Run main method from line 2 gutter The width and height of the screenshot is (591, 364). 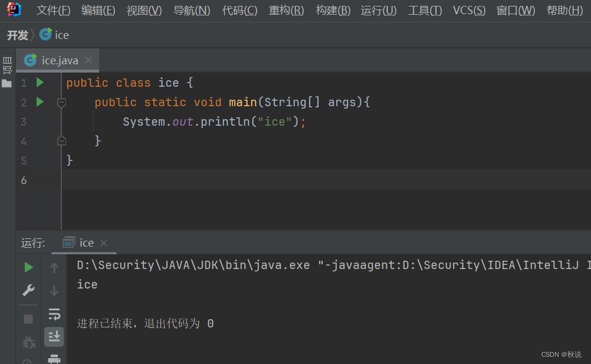[40, 101]
